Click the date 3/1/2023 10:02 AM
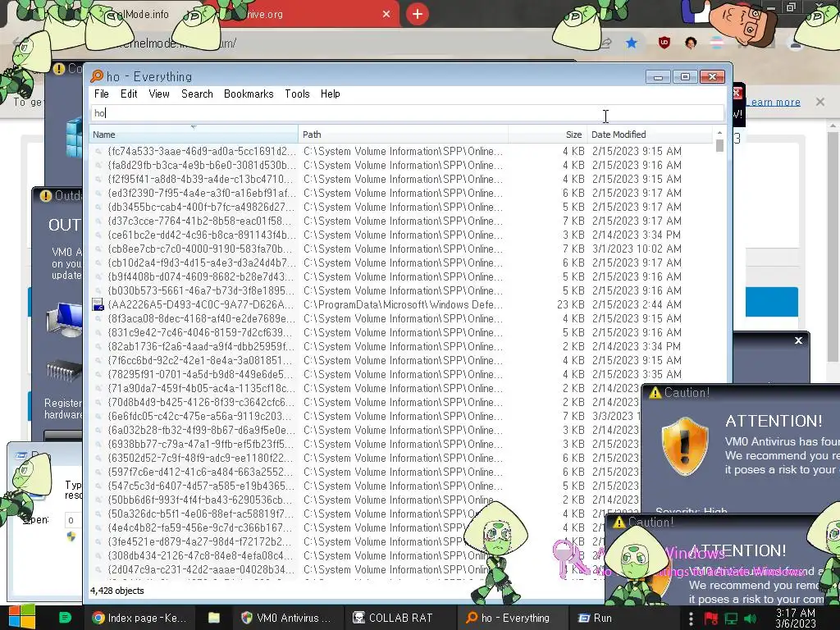 click(637, 249)
